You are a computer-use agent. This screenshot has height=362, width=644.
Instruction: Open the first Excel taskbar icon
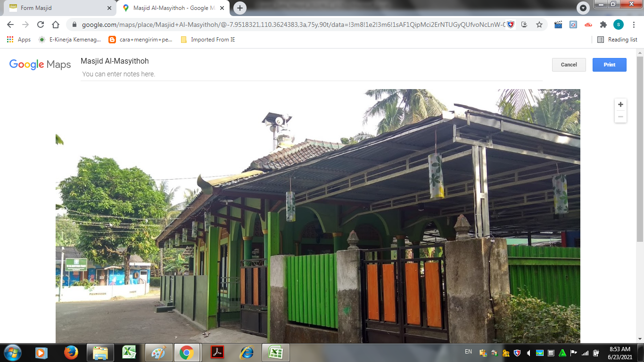coord(129,353)
